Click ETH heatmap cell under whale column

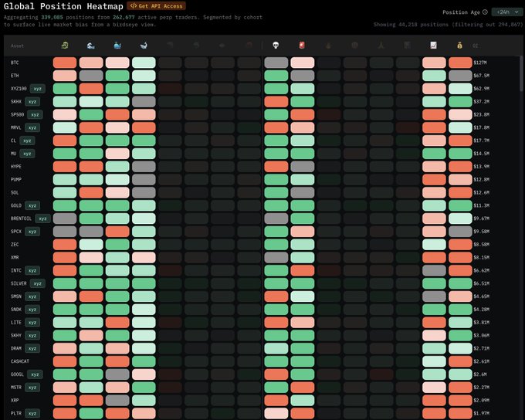[117, 76]
